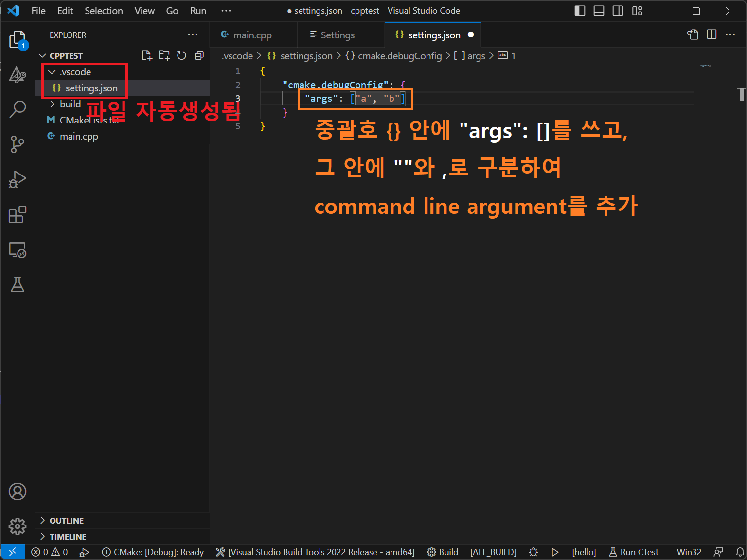Open the Extensions view
Viewport: 747px width, 560px height.
pyautogui.click(x=18, y=214)
